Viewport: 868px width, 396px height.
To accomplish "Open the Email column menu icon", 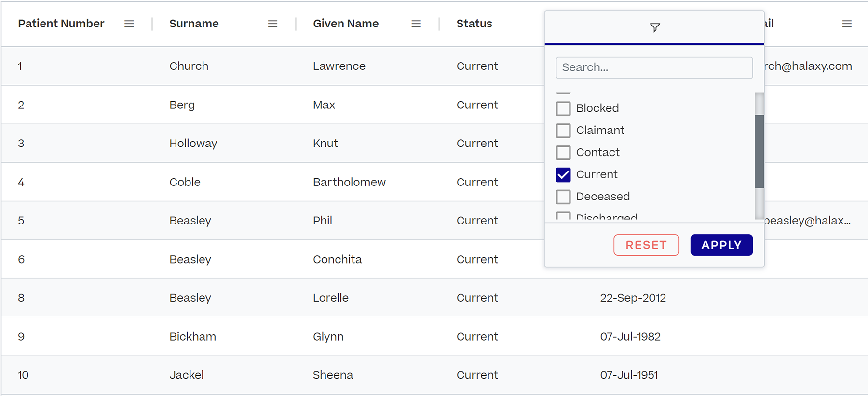I will pyautogui.click(x=847, y=24).
